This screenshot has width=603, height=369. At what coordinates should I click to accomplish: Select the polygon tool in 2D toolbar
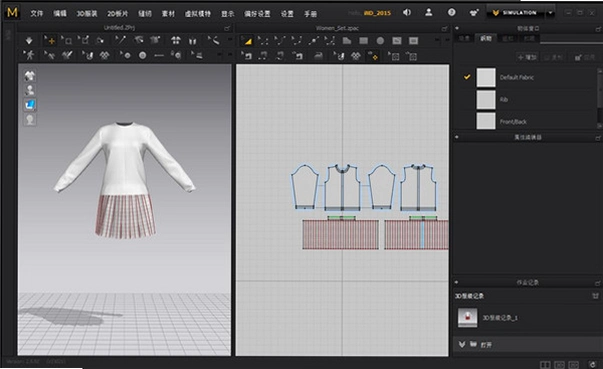347,41
